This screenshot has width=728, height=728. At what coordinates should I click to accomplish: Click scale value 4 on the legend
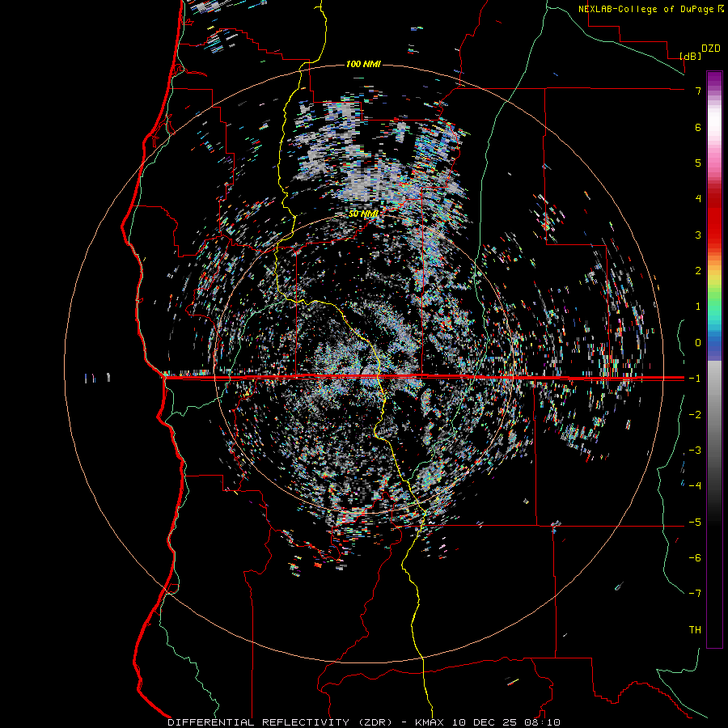pyautogui.click(x=698, y=199)
